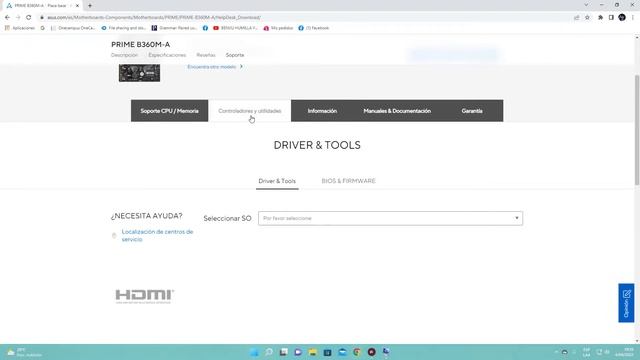The width and height of the screenshot is (640, 360).
Task: Click the page vertical scrollbar
Action: point(637,131)
